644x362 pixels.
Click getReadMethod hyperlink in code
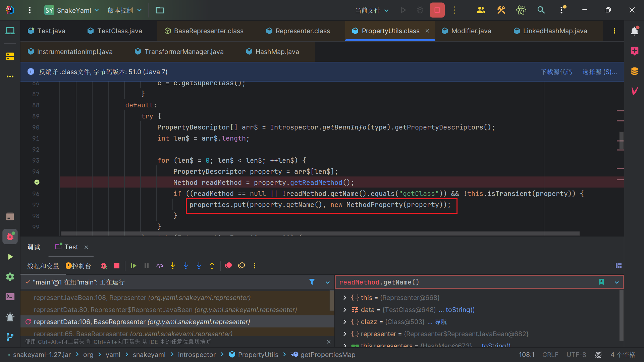pyautogui.click(x=316, y=183)
